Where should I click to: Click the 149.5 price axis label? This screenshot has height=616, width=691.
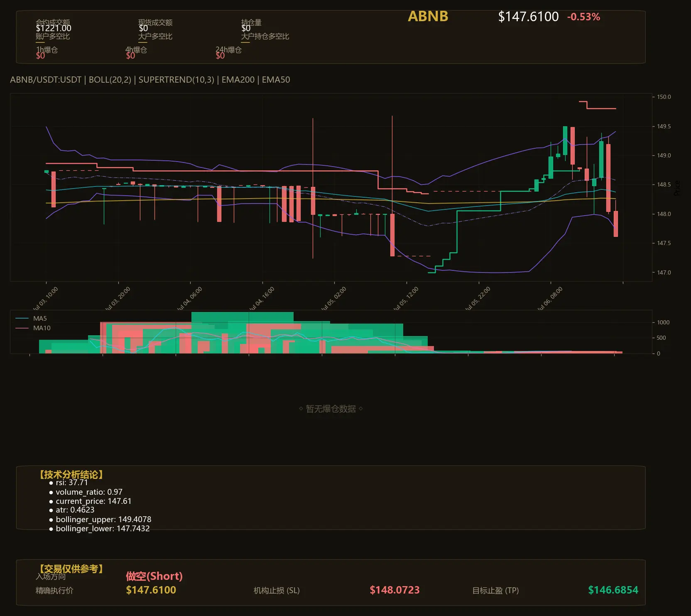[x=664, y=126]
